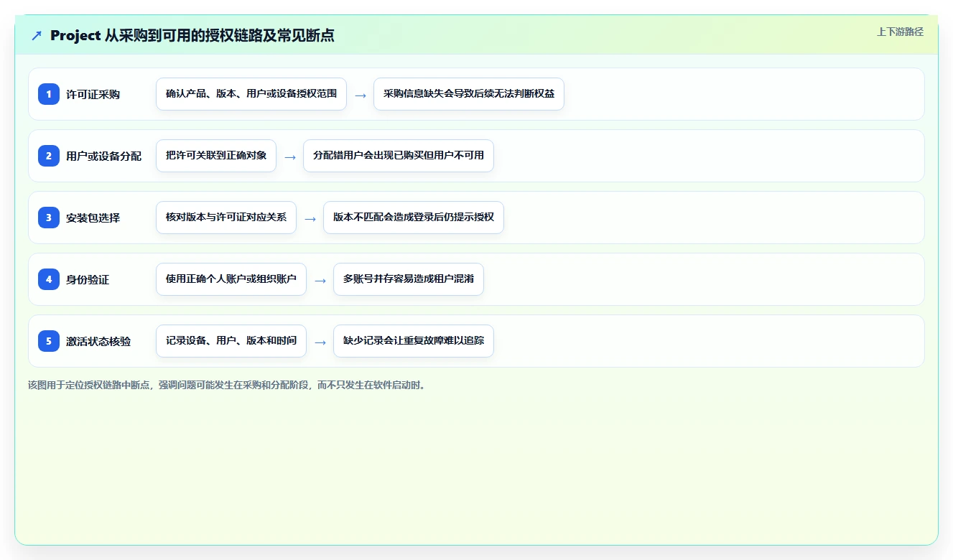Click the footnote beginning 该图用于定位授权链路中断点
The height and width of the screenshot is (560, 953).
(227, 385)
